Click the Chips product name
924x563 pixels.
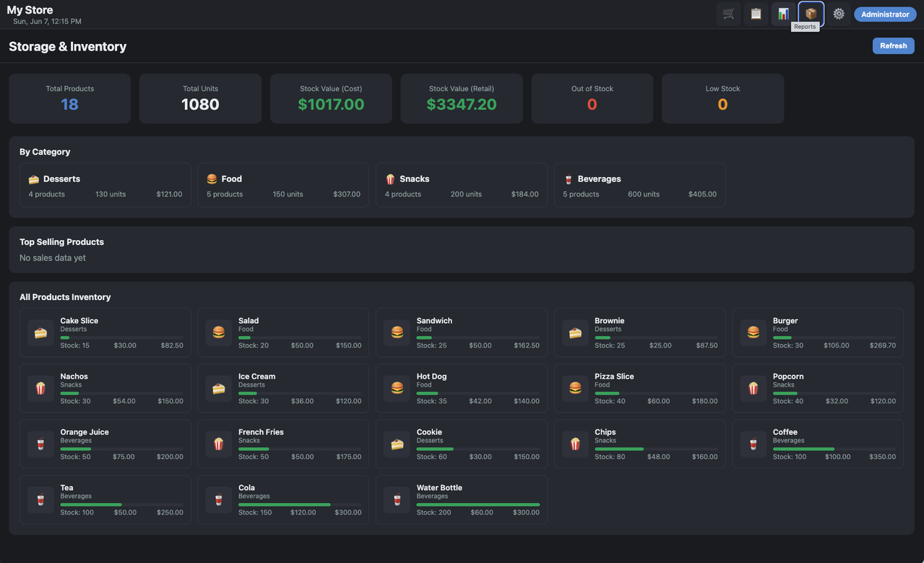(605, 432)
